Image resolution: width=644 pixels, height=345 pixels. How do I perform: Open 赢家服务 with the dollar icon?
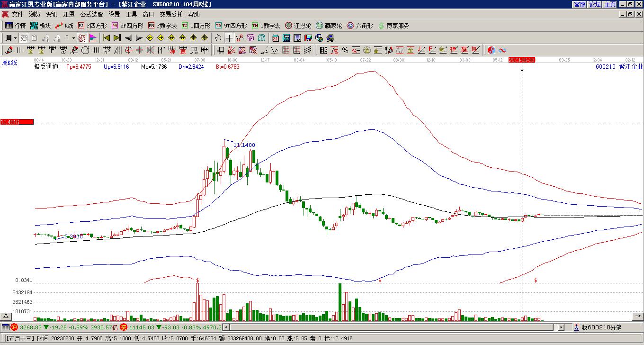394,26
